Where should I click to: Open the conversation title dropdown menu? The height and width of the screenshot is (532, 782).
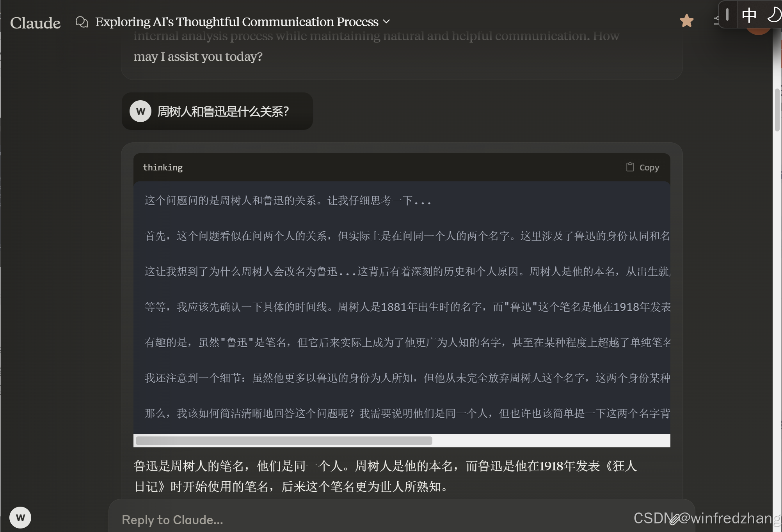coord(237,22)
